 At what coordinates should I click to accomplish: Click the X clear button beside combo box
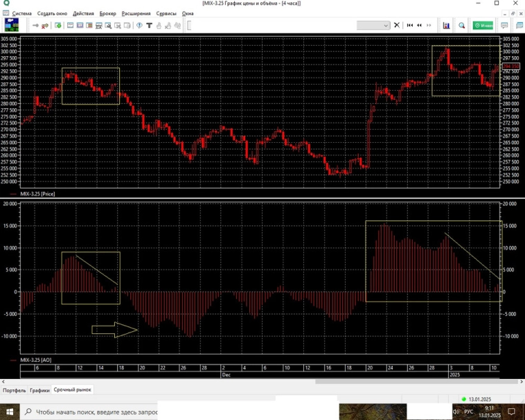[397, 26]
